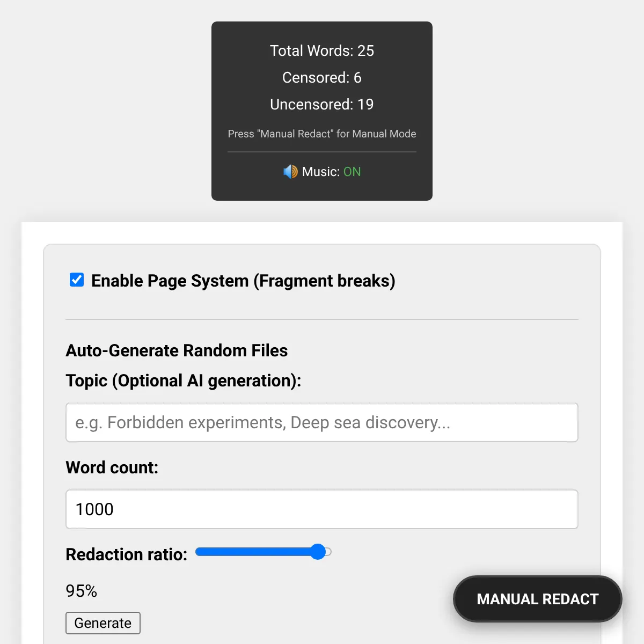Viewport: 644px width, 644px height.
Task: Click the Total Words: 25 stat
Action: (322, 50)
